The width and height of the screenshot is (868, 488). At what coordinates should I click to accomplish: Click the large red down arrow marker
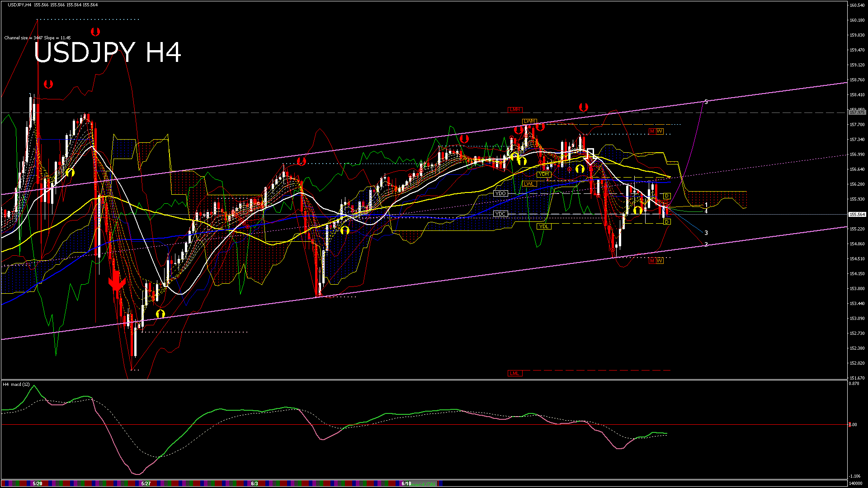[117, 281]
